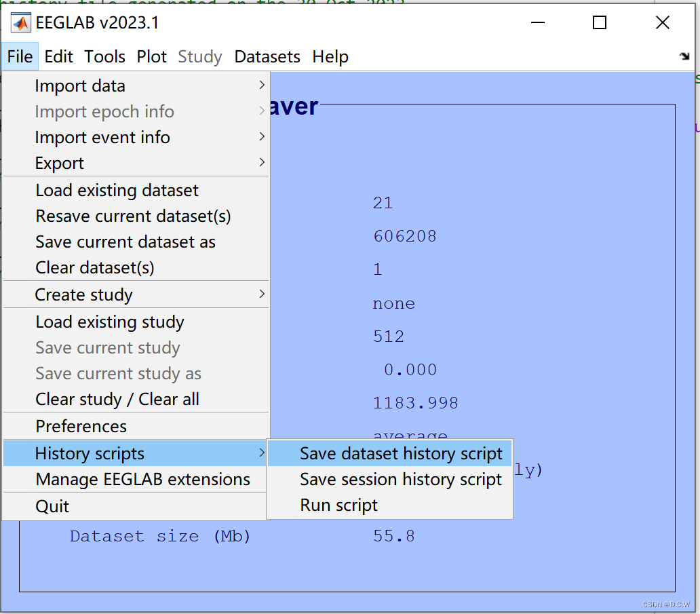Click the MATLAB logo icon in title bar
The image size is (700, 614).
coord(20,23)
